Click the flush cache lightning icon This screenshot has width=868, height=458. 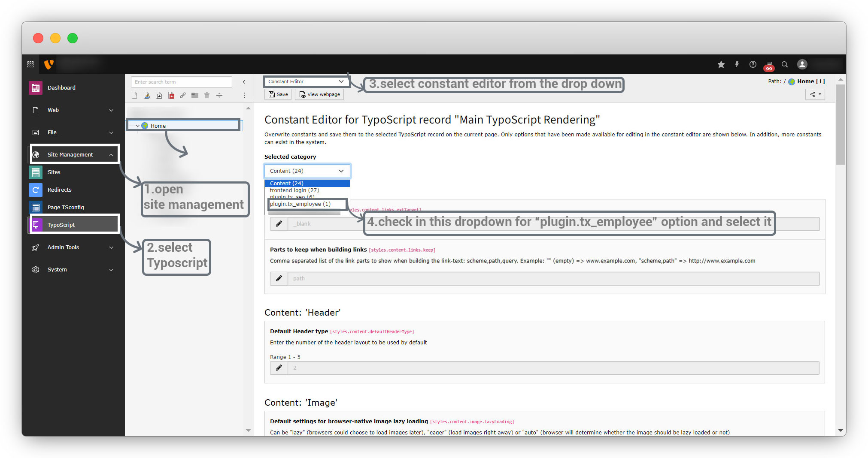pos(737,64)
